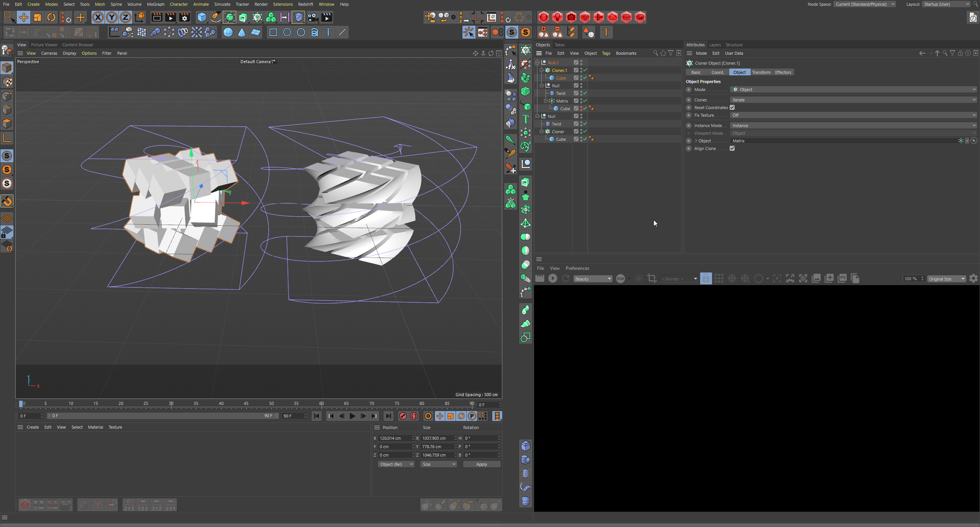Open the Instance Mode dropdown
The height and width of the screenshot is (527, 980).
click(853, 126)
